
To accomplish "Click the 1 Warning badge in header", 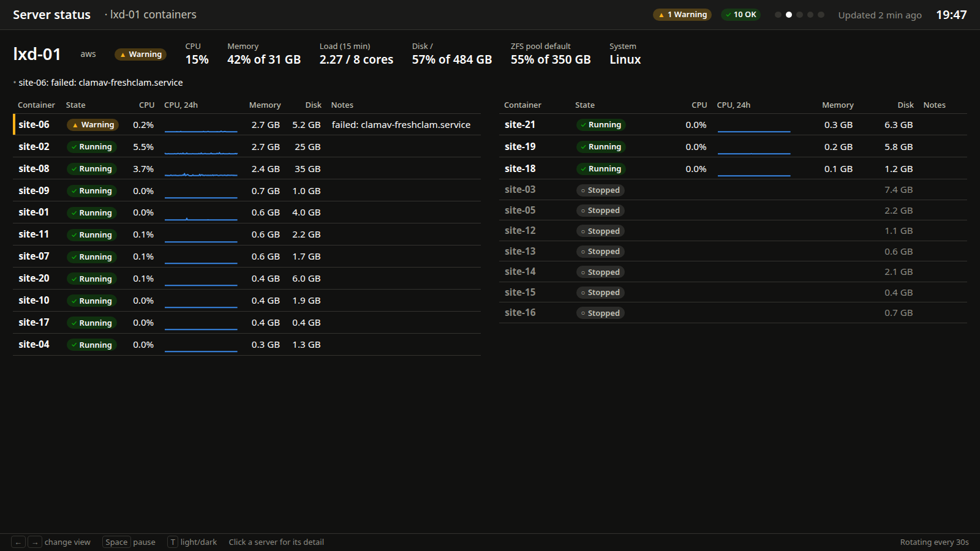I will tap(682, 15).
